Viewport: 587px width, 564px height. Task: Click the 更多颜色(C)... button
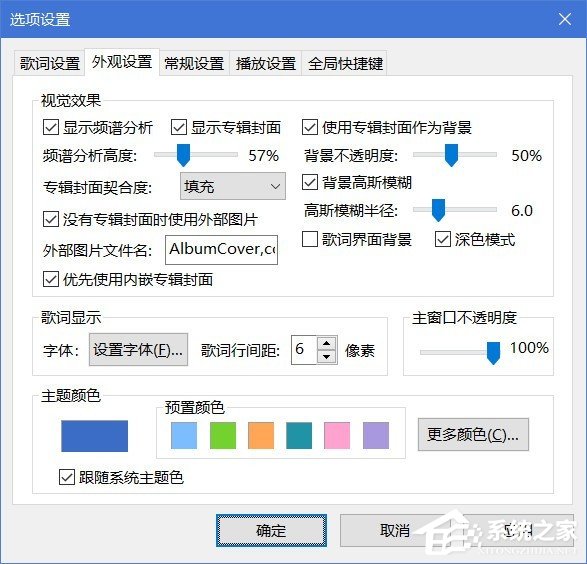[473, 435]
